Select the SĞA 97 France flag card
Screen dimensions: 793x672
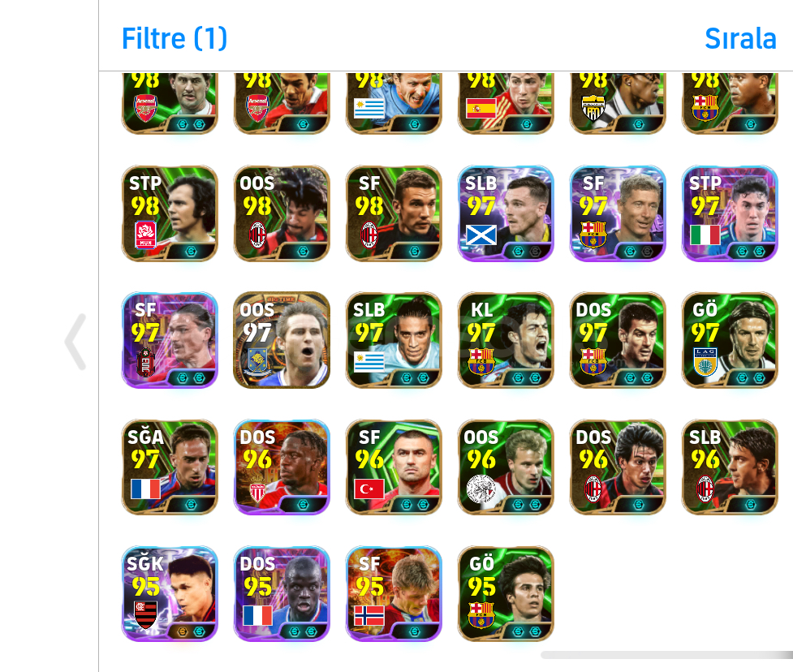point(170,467)
